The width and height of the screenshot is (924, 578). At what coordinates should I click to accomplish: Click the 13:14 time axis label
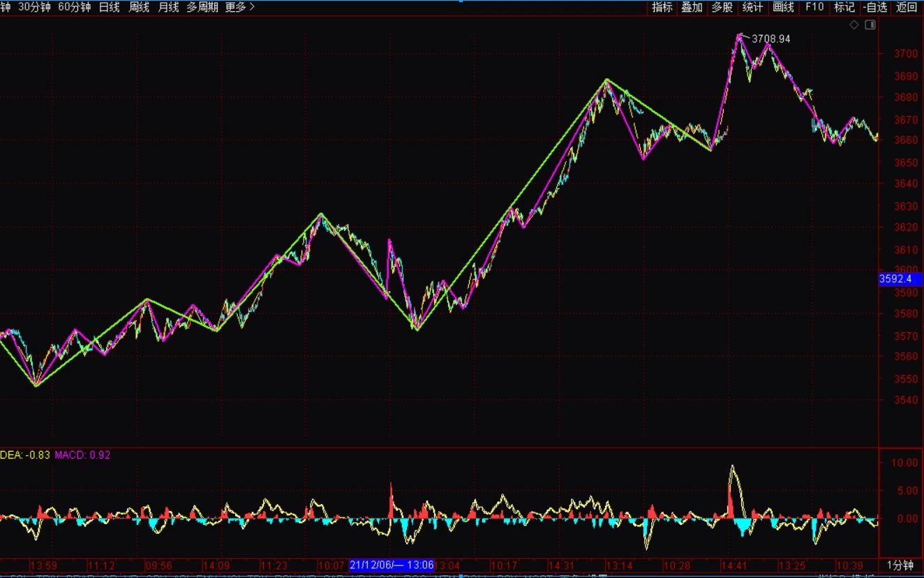(619, 565)
